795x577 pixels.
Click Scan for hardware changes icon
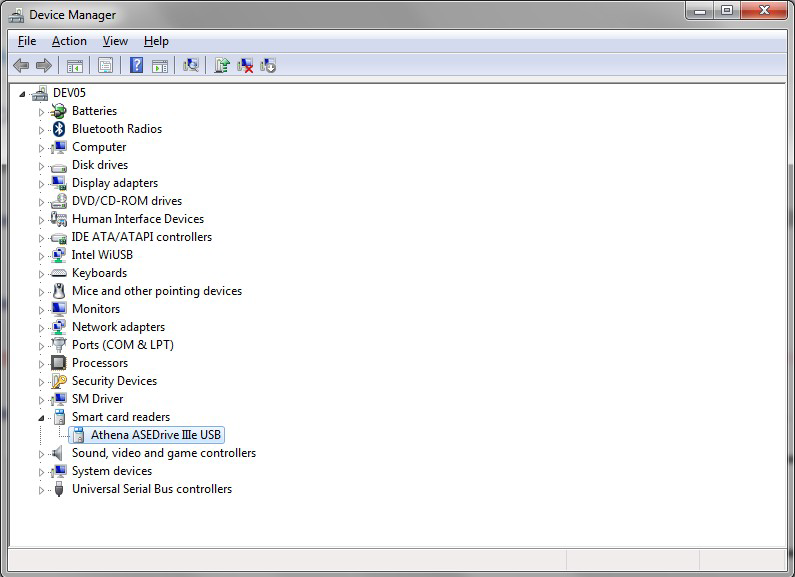[x=191, y=66]
